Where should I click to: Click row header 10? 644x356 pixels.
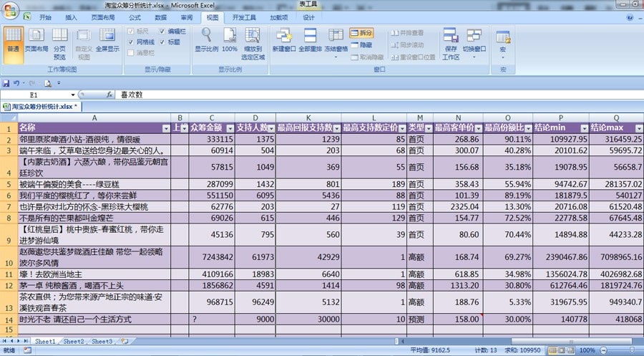click(x=9, y=257)
